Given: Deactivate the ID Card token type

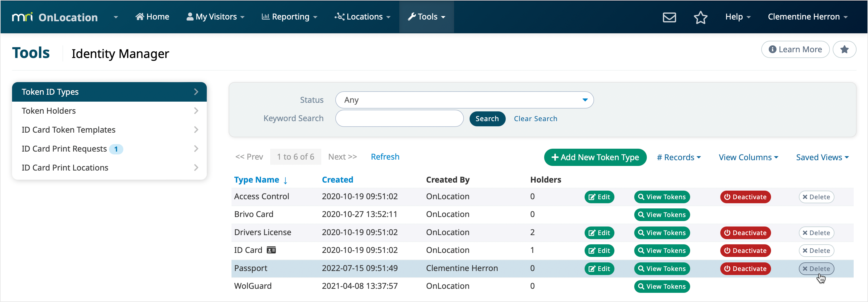Looking at the screenshot, I should (745, 251).
